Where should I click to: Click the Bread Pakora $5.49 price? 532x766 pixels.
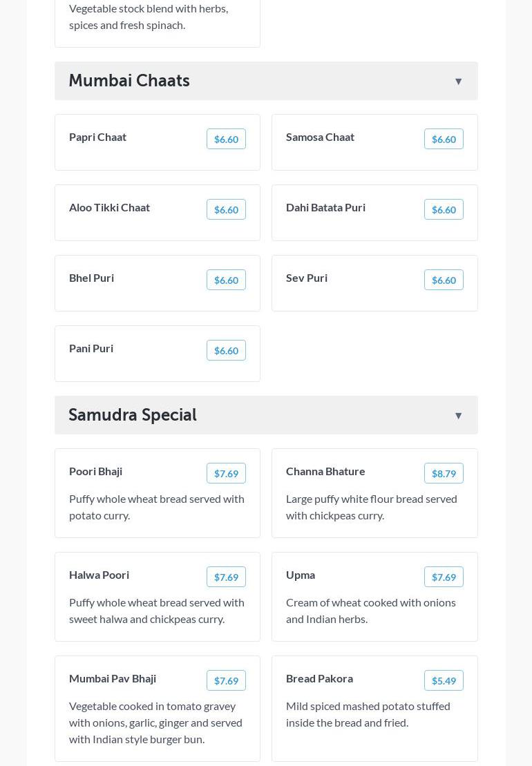pos(444,681)
